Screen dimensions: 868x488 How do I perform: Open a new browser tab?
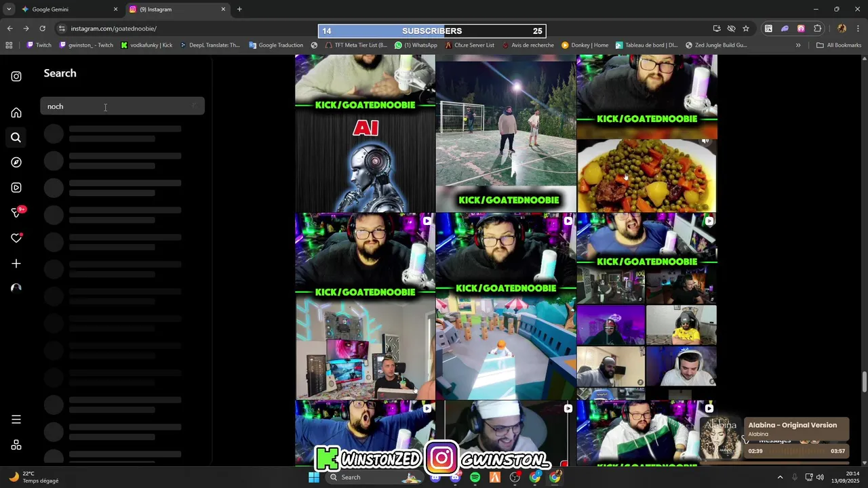(x=239, y=9)
